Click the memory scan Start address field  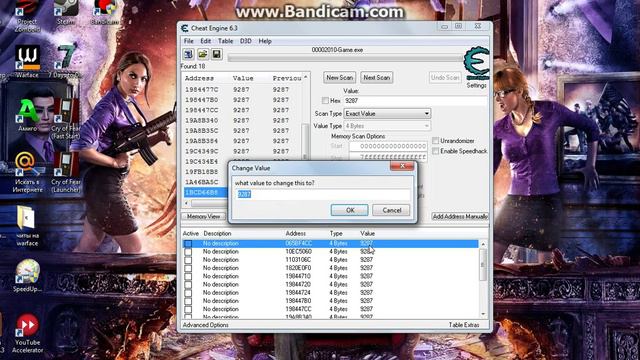388,146
